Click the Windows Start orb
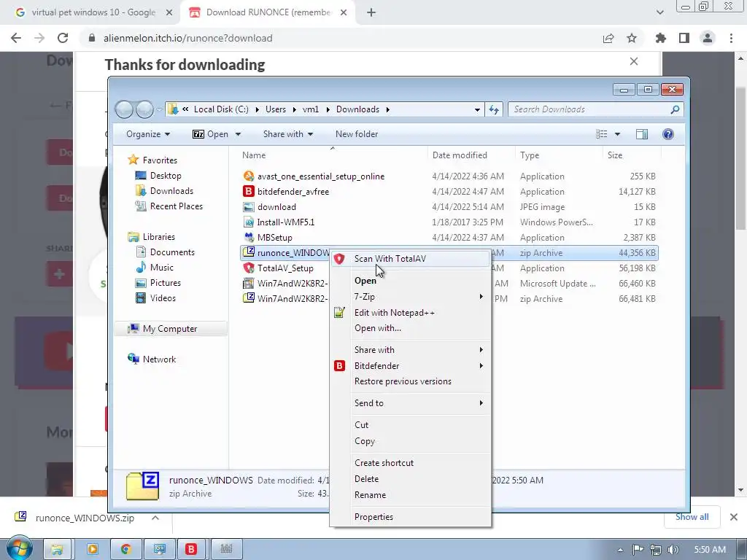Image resolution: width=747 pixels, height=560 pixels. (19, 548)
